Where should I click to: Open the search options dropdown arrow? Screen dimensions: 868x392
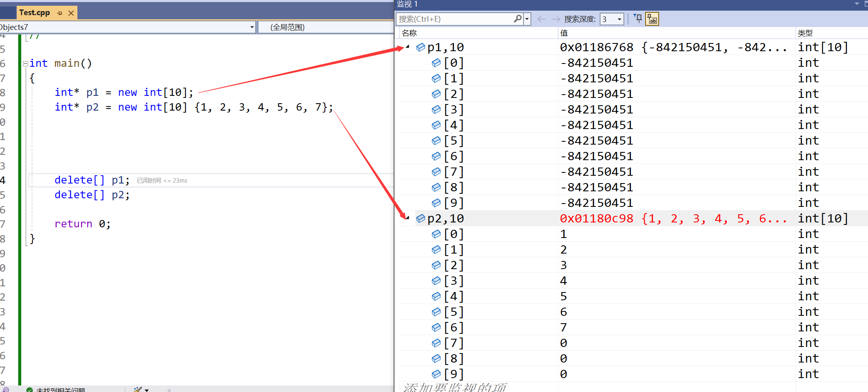coord(527,19)
